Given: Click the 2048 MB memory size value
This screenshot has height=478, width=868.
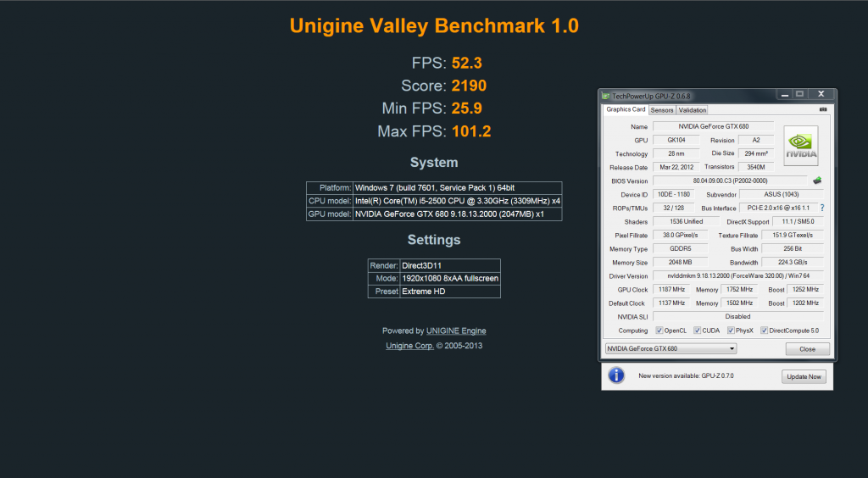Looking at the screenshot, I should click(x=681, y=262).
